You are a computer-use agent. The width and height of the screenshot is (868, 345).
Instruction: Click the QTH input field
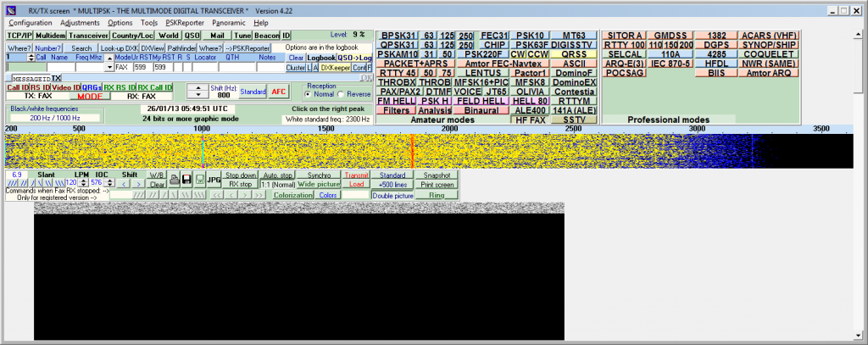(x=237, y=67)
